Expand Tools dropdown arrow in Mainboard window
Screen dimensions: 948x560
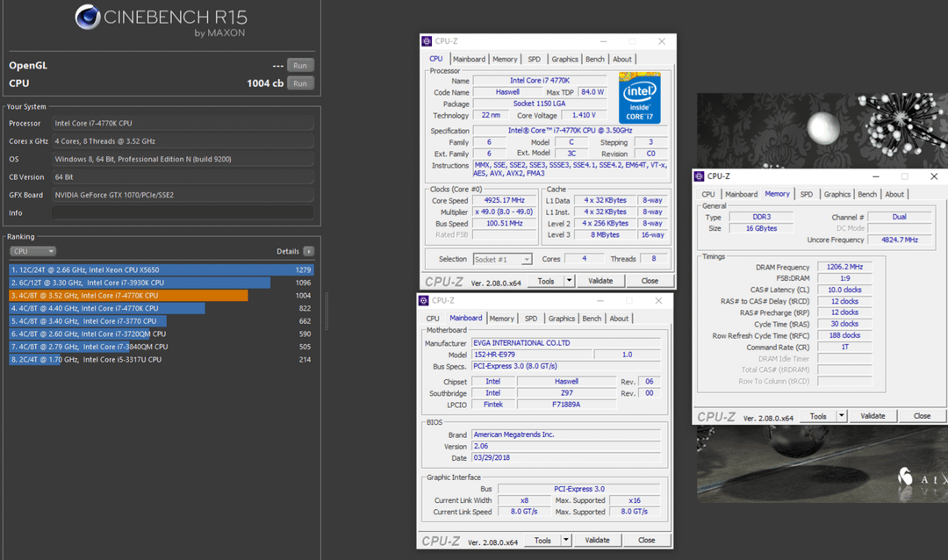pyautogui.click(x=566, y=540)
